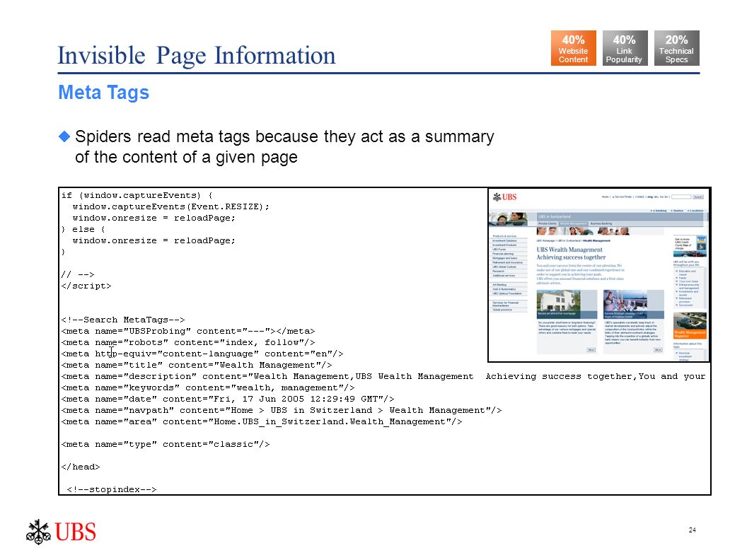Click the 40% Link Popularity badge
The height and width of the screenshot is (560, 747).
(x=625, y=48)
